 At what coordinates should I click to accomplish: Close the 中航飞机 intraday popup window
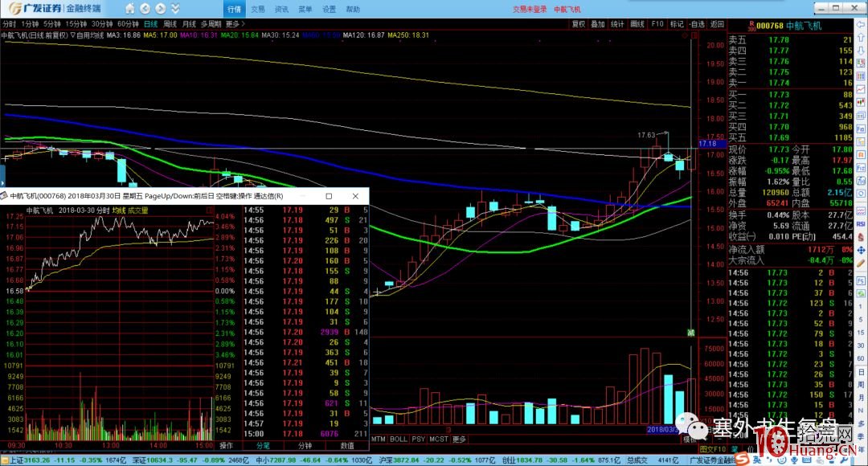(355, 196)
